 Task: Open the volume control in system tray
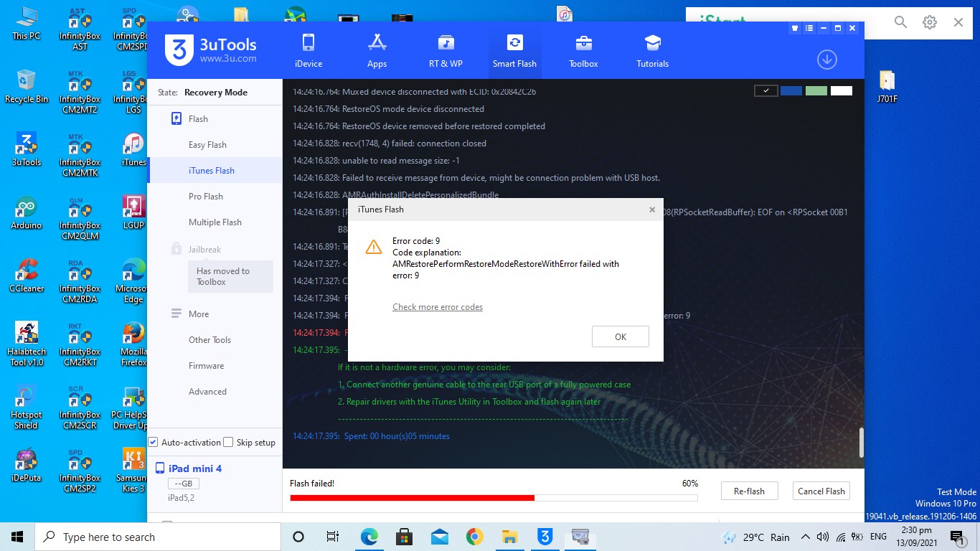click(822, 537)
